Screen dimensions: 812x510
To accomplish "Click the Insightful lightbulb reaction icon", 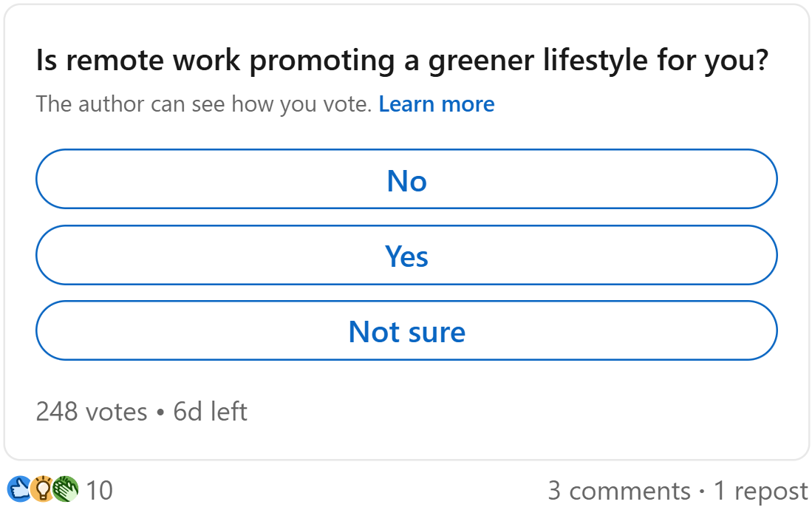I will pos(42,489).
